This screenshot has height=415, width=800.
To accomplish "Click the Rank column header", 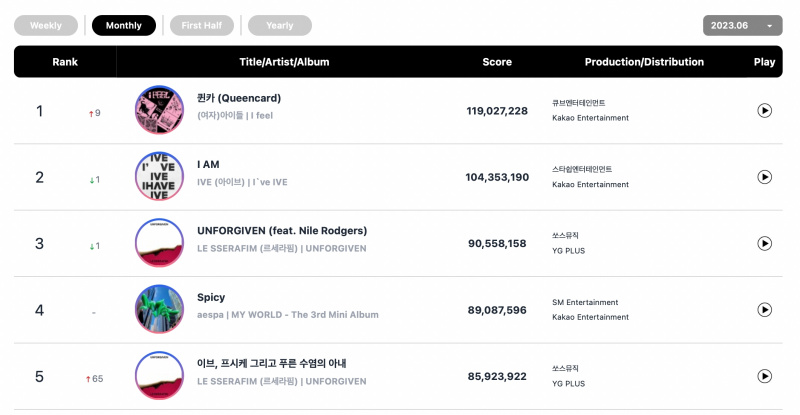I will [x=65, y=62].
